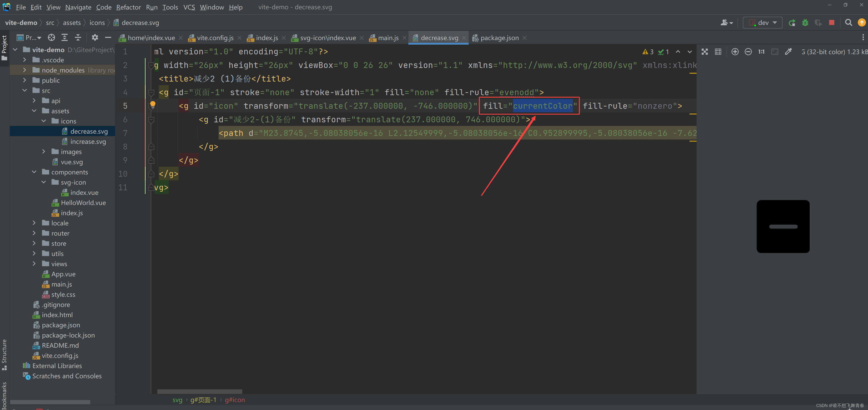Set image preview to 1:1 actual size
This screenshot has height=410, width=868.
(x=761, y=51)
